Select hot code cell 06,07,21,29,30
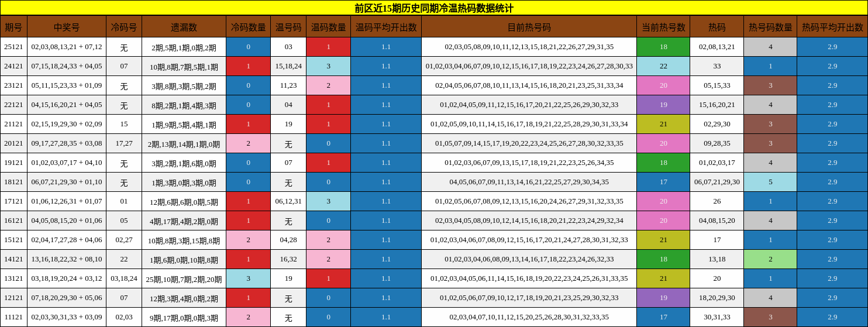 (717, 182)
